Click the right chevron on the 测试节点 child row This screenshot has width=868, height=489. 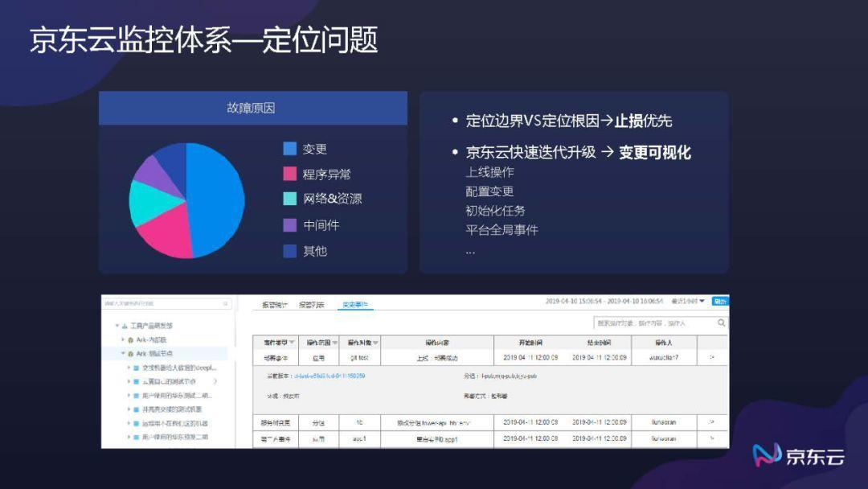coord(215,381)
